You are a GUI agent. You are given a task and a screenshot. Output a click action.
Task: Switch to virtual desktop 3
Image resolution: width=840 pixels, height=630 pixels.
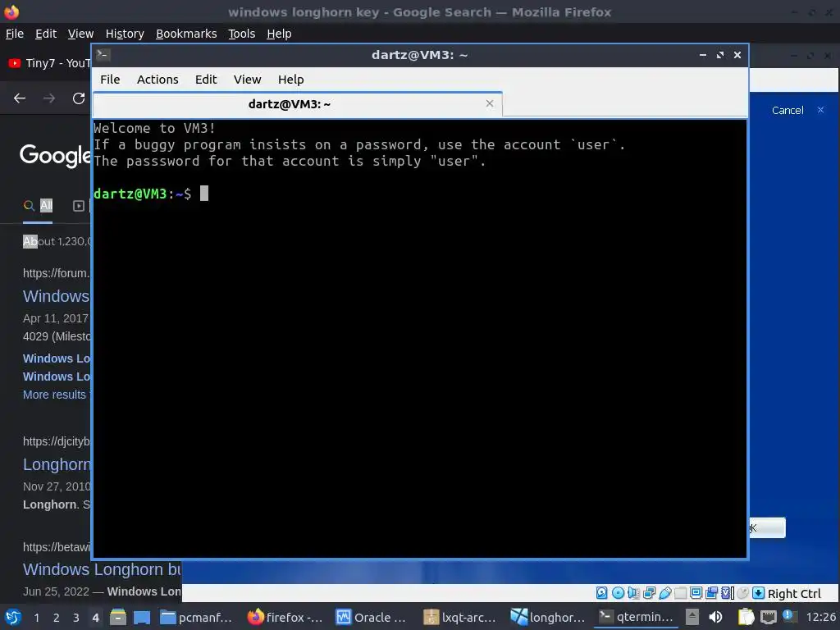point(75,618)
